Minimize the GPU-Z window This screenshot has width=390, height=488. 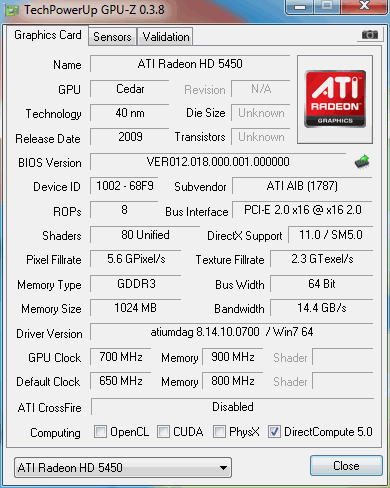[300, 6]
